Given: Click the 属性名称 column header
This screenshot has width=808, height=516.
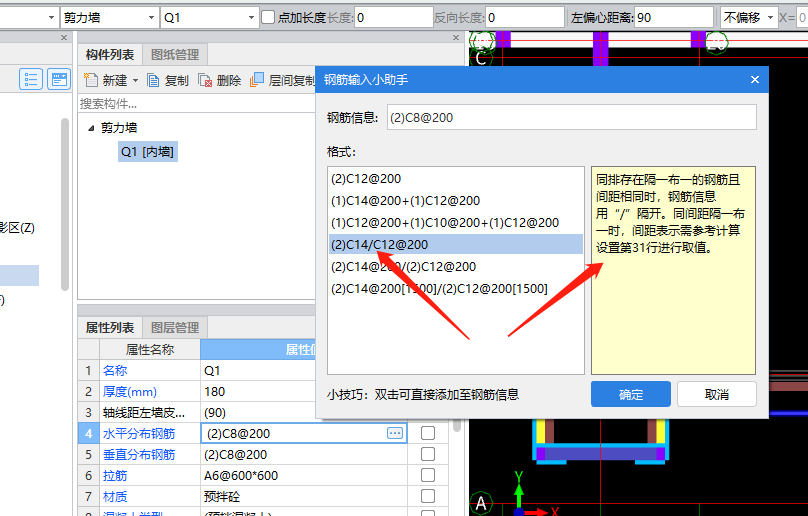Looking at the screenshot, I should pyautogui.click(x=149, y=349).
